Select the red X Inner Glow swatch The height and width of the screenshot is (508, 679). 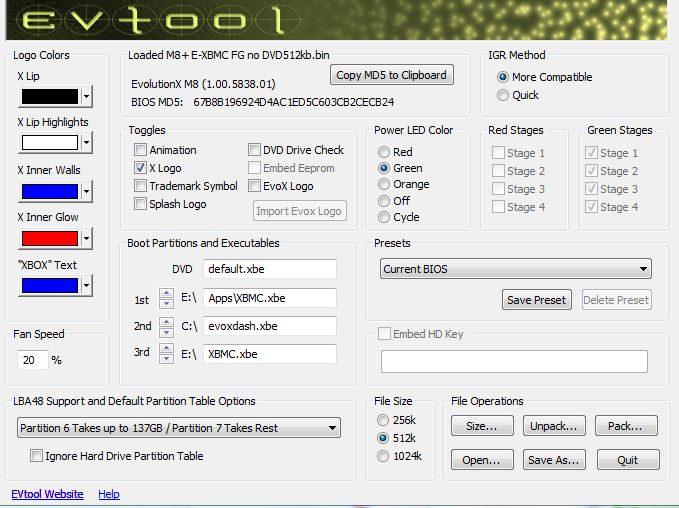click(50, 238)
